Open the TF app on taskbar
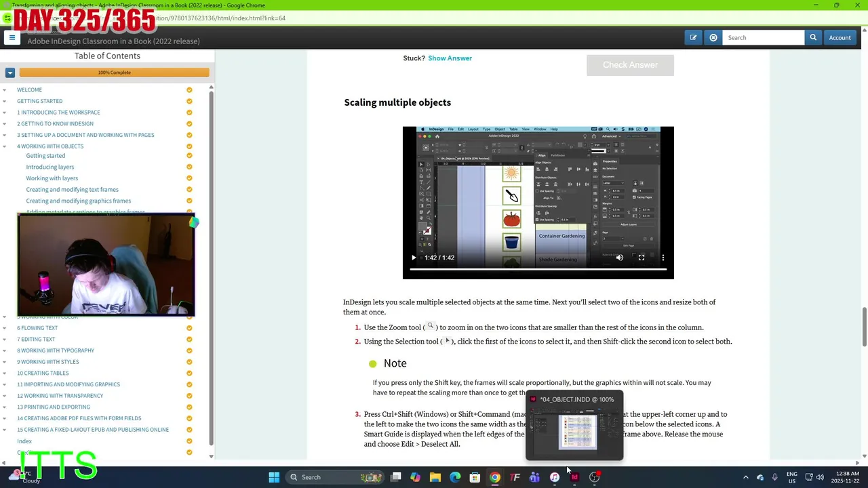This screenshot has height=488, width=868. [x=515, y=477]
